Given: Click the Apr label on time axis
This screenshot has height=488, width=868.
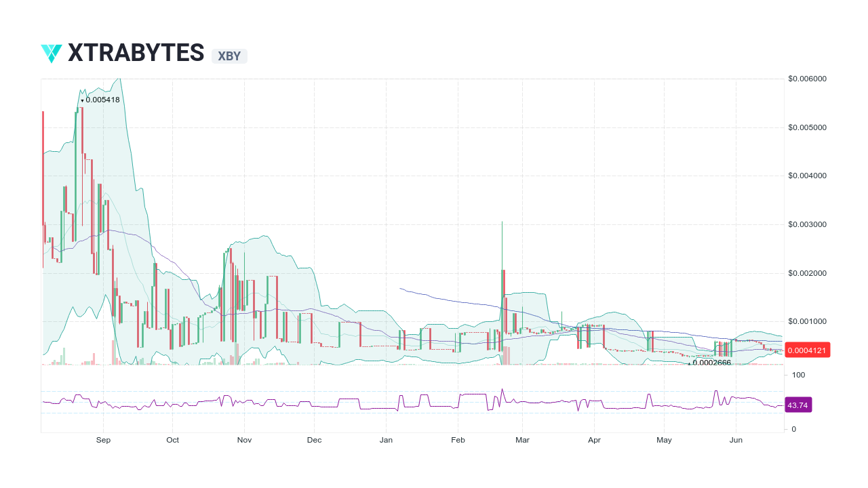Looking at the screenshot, I should [594, 440].
